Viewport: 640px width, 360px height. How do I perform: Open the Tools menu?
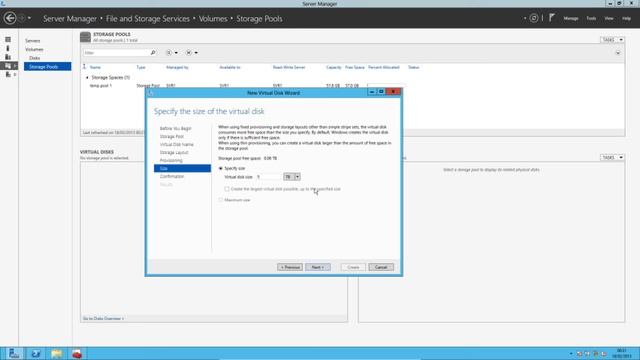(591, 18)
